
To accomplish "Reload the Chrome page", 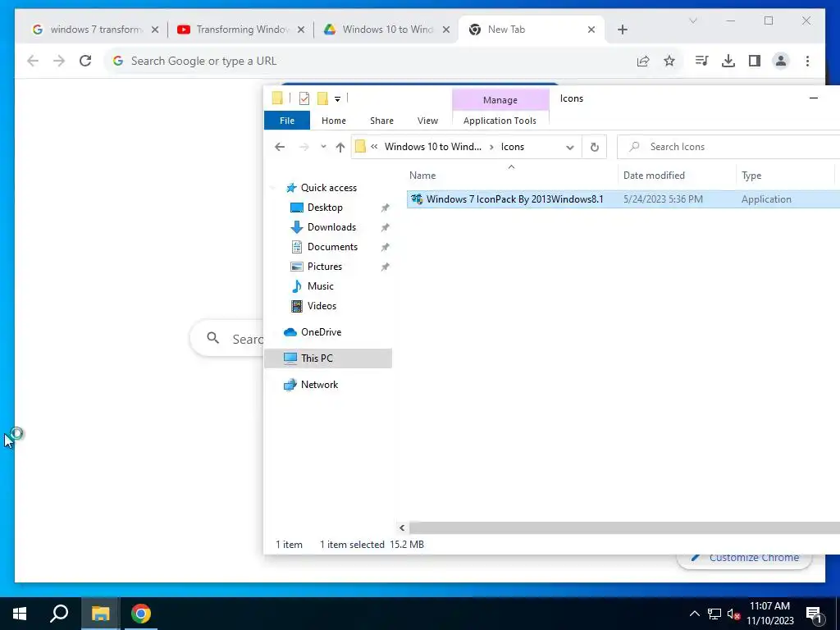I will [85, 61].
